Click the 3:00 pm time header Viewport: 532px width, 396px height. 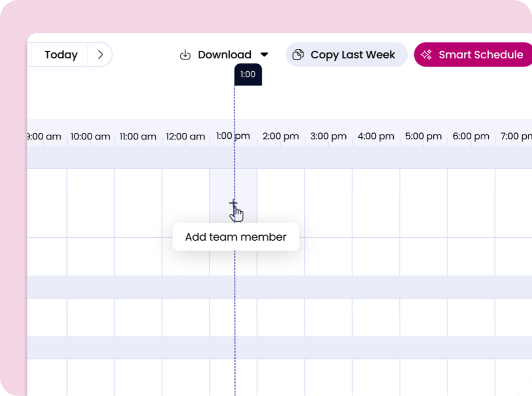tap(328, 136)
